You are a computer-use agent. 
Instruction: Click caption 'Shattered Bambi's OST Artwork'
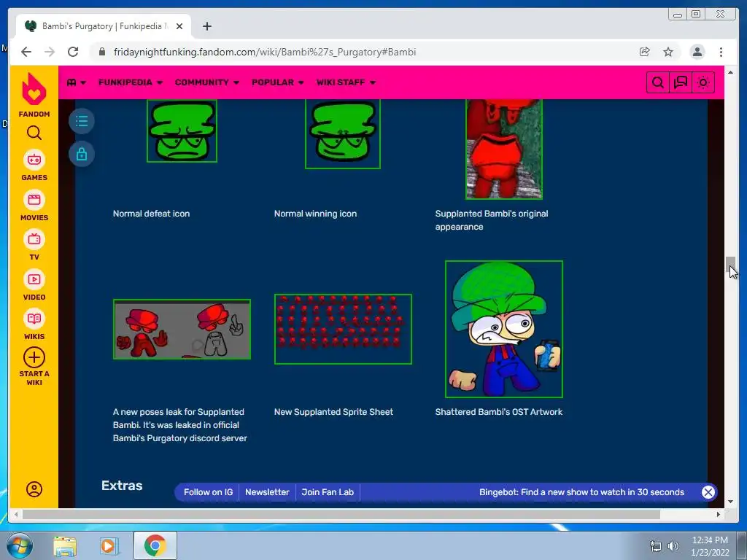coord(499,412)
